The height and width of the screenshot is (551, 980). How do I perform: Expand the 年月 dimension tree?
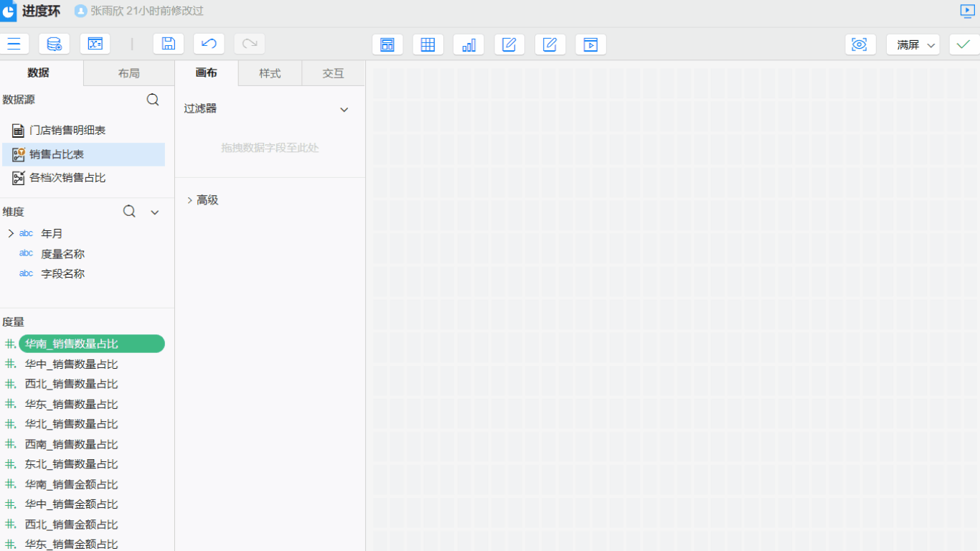click(x=11, y=233)
